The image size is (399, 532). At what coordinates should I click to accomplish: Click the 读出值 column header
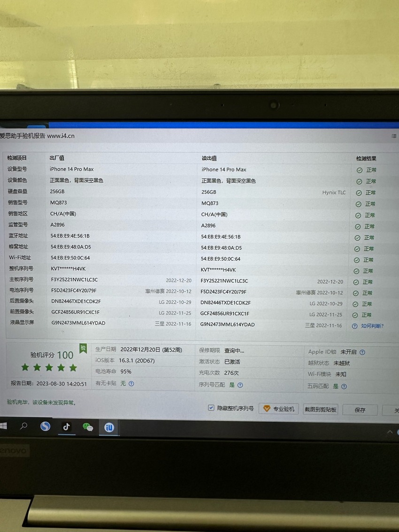coord(209,158)
